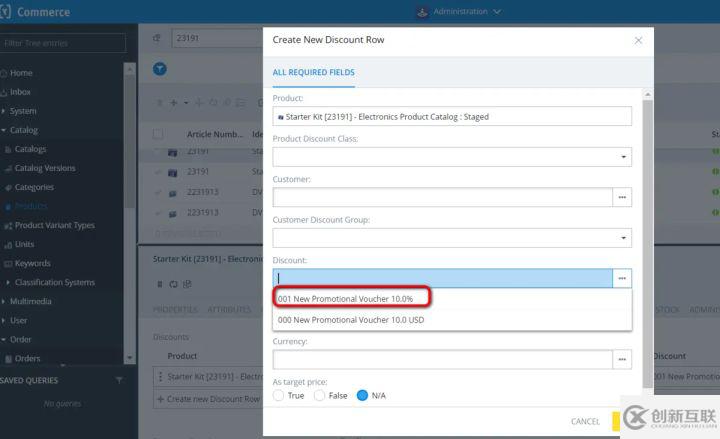Image resolution: width=720 pixels, height=439 pixels.
Task: Collapse the Catalog tree node
Action: pos(3,130)
